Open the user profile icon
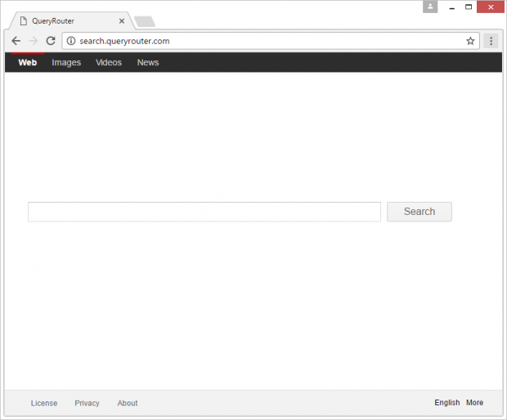507x420 pixels. tap(430, 7)
